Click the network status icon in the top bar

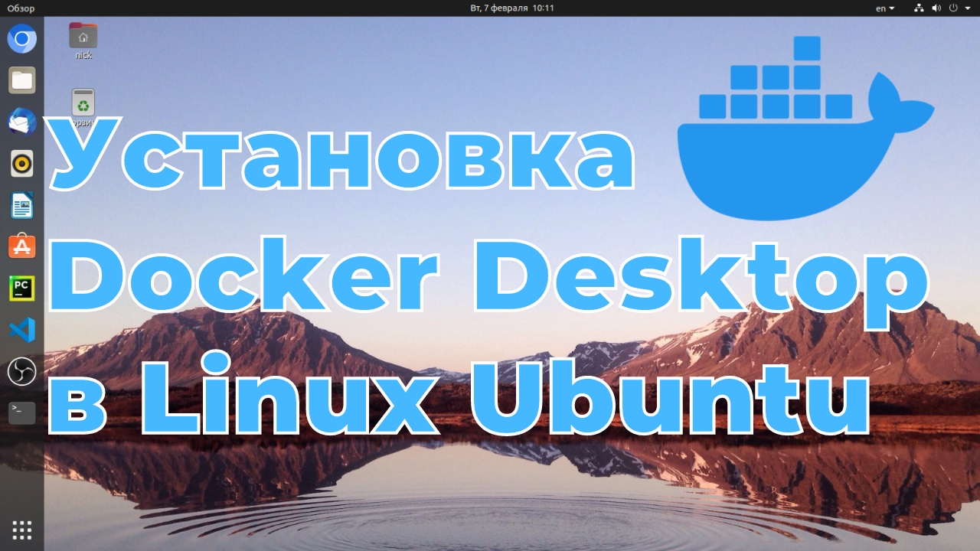click(x=919, y=8)
